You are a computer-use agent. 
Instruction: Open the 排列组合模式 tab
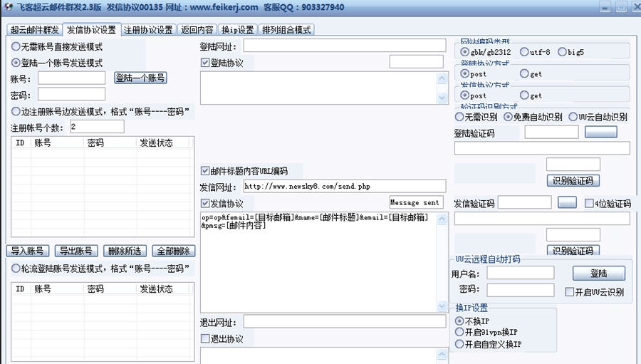pyautogui.click(x=286, y=30)
